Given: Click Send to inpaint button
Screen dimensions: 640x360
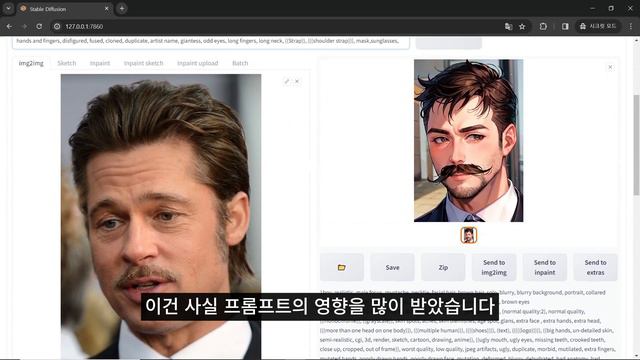Looking at the screenshot, I should [545, 267].
